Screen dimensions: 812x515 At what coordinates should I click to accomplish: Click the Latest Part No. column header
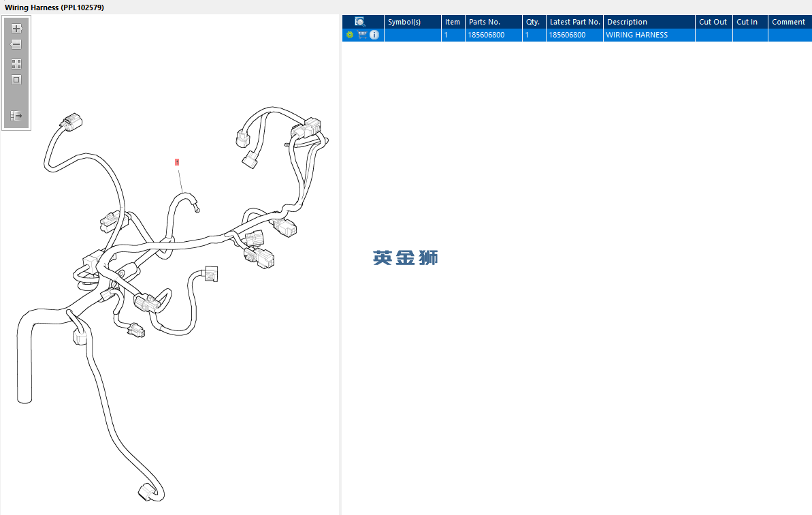pyautogui.click(x=575, y=22)
